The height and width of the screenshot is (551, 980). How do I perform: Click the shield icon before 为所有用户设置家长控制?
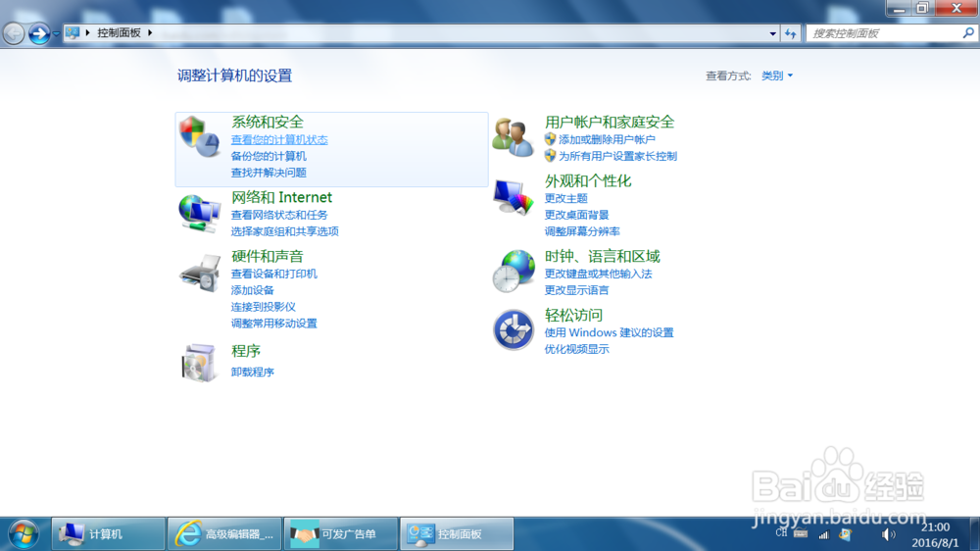[x=550, y=155]
